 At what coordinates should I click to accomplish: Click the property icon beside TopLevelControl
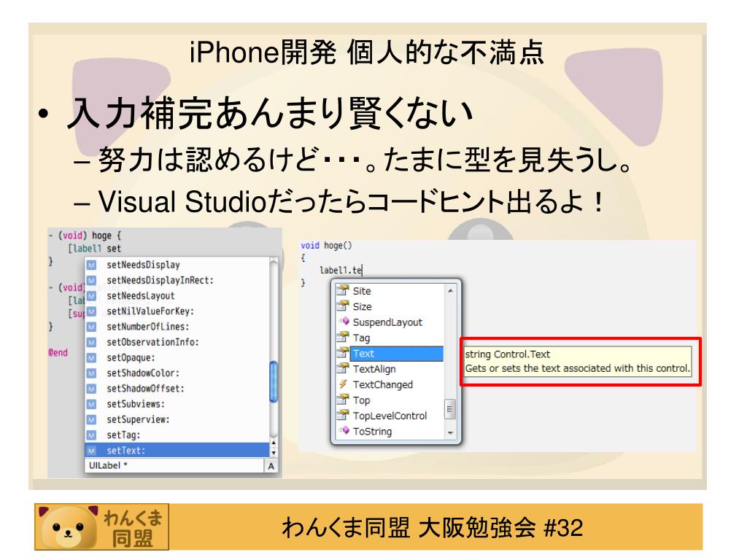coord(343,415)
